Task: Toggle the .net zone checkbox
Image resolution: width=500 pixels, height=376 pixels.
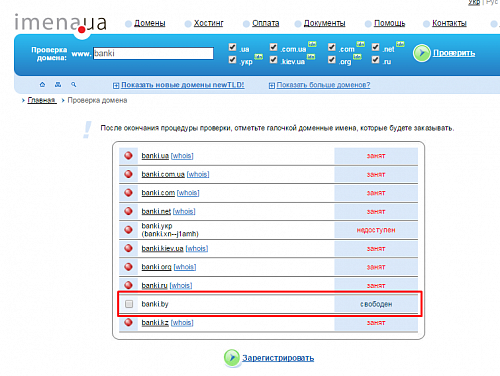Action: point(375,47)
